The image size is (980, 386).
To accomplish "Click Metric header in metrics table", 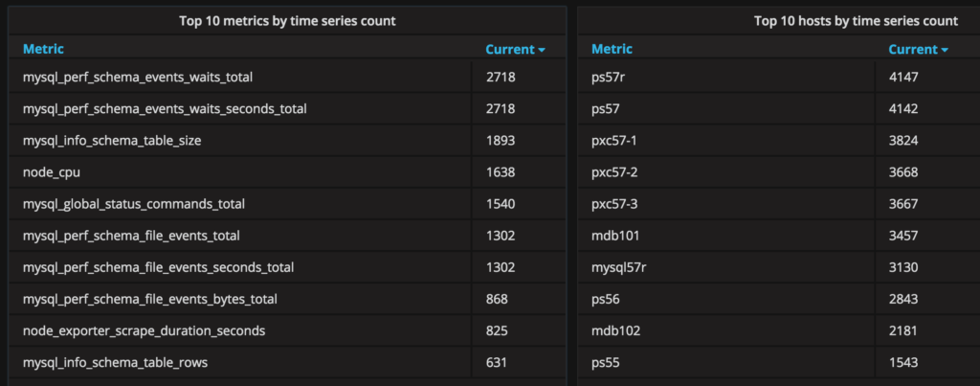I will [43, 49].
